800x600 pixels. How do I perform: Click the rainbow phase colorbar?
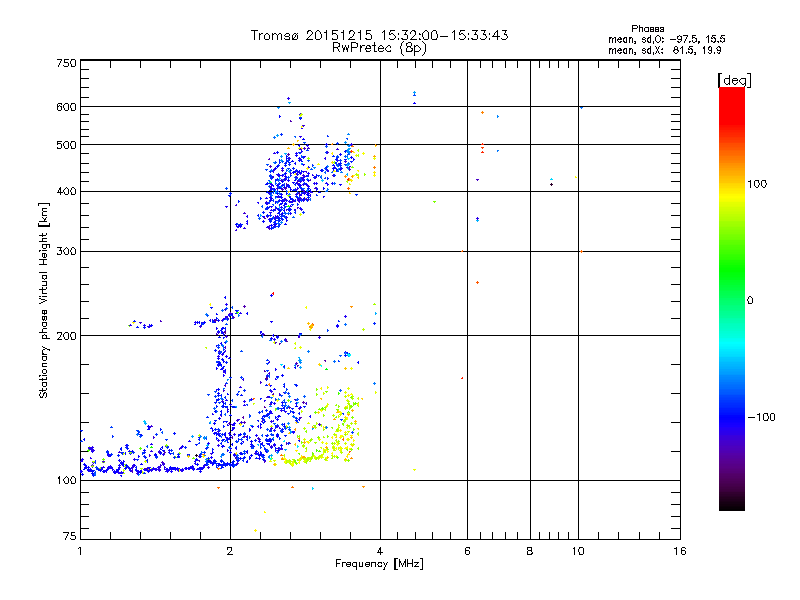coord(732,298)
